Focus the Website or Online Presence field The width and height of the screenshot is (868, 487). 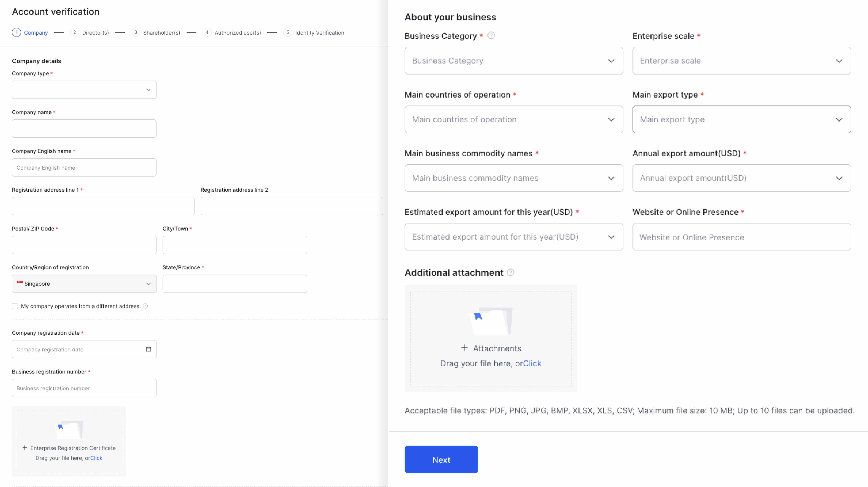pos(741,237)
